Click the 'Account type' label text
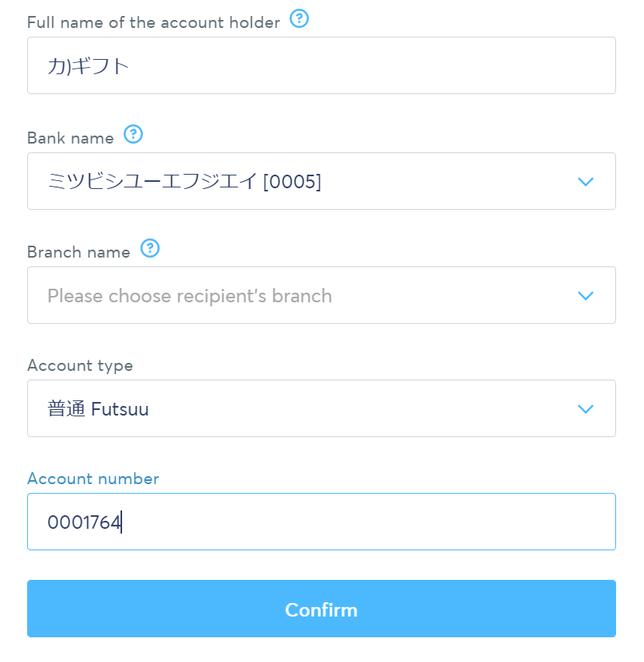Image resolution: width=644 pixels, height=662 pixels. (80, 365)
